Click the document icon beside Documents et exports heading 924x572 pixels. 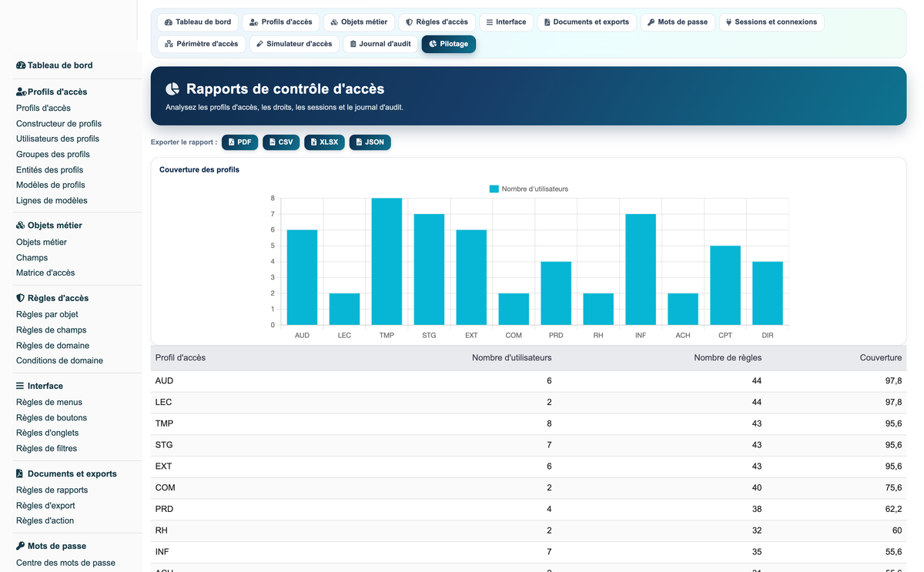[x=19, y=473]
